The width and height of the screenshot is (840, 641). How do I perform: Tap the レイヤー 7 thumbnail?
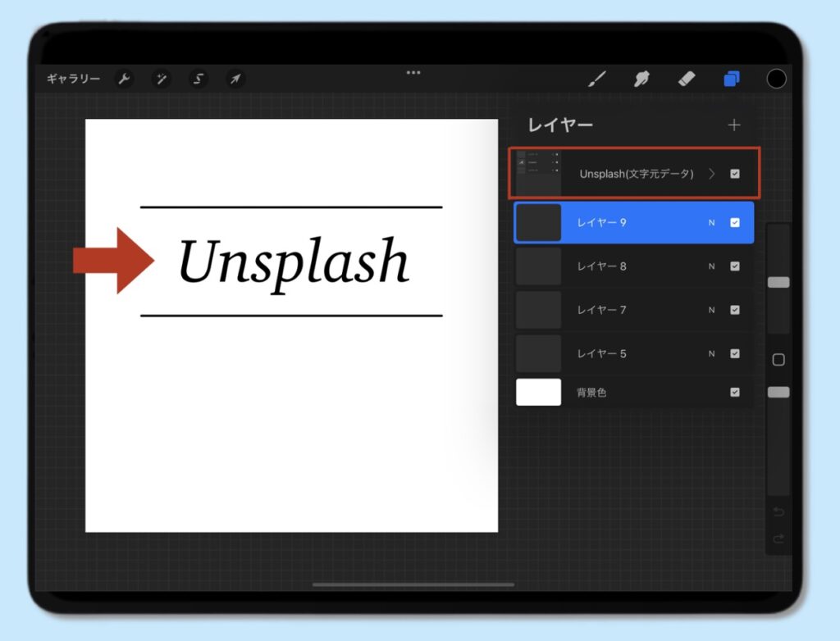(x=538, y=310)
